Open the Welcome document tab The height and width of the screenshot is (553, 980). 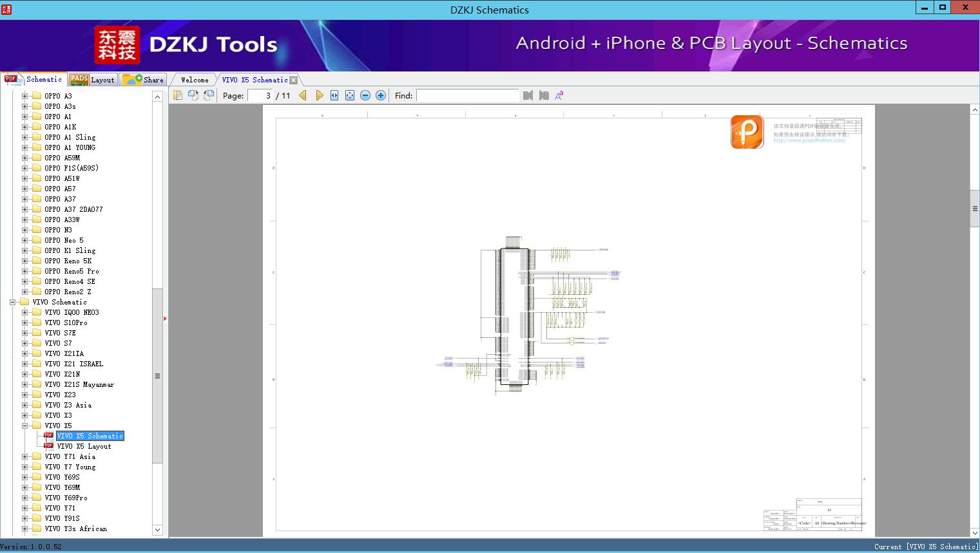coord(195,80)
